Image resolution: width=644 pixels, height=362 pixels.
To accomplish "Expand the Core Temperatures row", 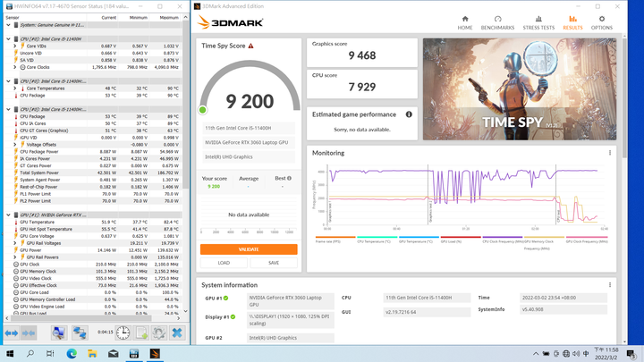I will point(15,88).
